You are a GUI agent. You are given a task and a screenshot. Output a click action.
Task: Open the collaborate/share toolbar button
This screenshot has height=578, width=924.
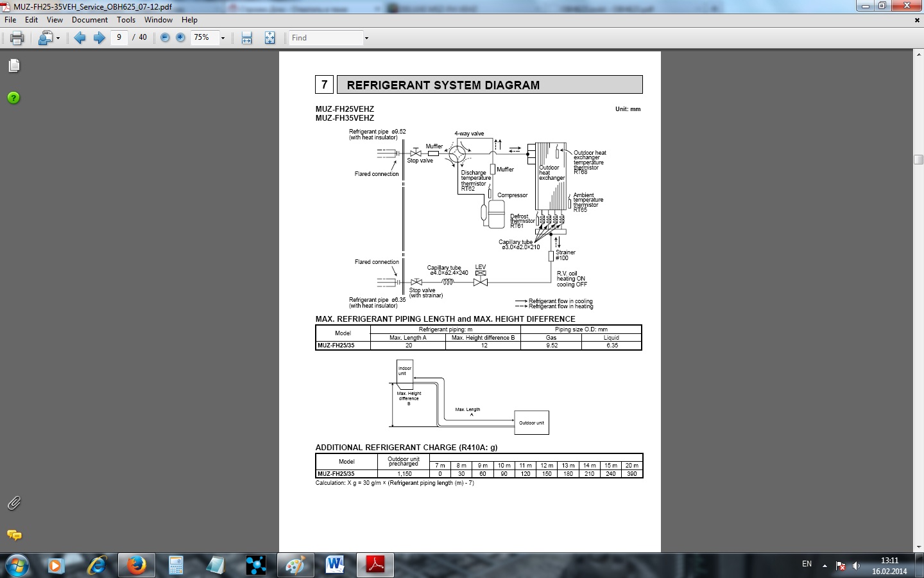point(45,38)
